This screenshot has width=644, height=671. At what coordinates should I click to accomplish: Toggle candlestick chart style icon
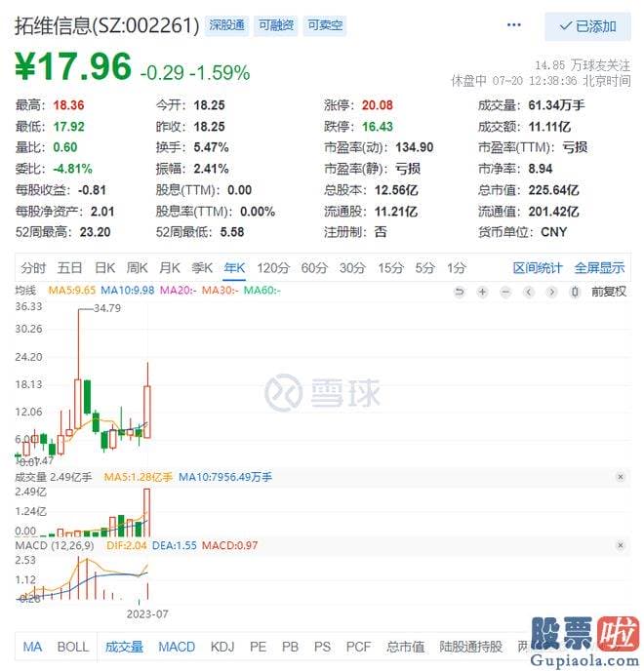click(575, 292)
